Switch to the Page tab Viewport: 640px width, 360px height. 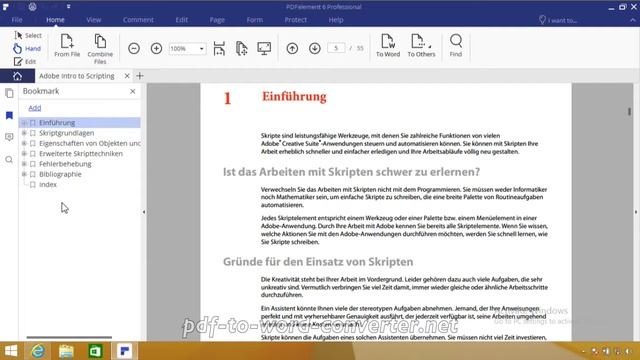click(217, 20)
